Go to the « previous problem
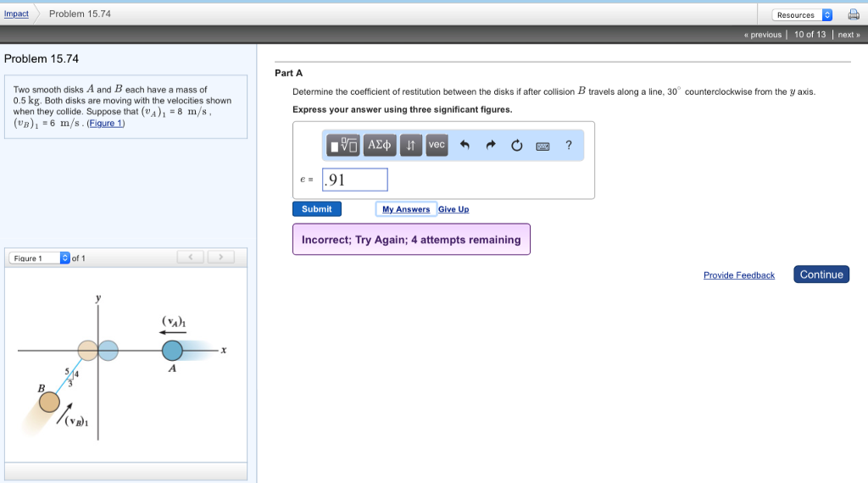 pyautogui.click(x=762, y=35)
